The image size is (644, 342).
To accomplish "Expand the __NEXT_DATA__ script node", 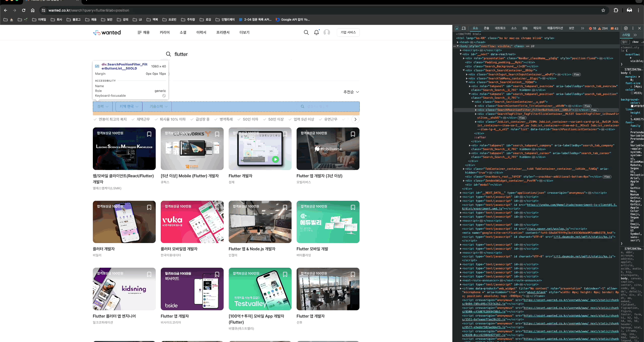I will (x=461, y=193).
